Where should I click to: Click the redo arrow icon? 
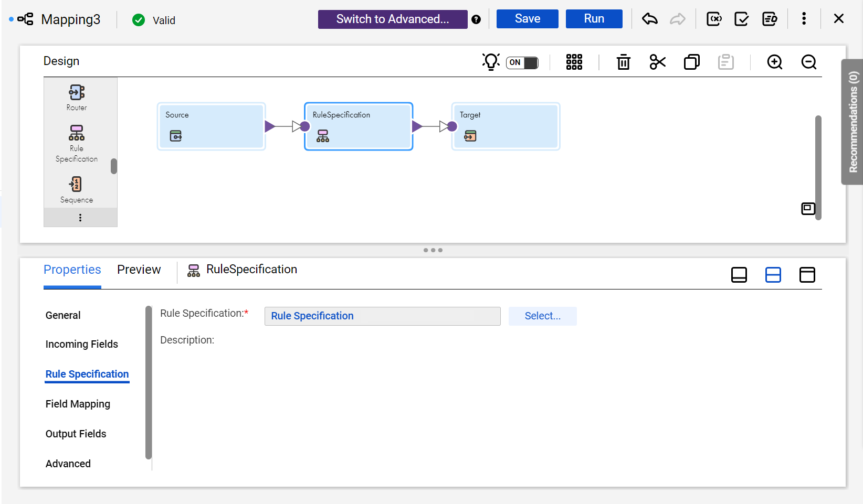[678, 19]
